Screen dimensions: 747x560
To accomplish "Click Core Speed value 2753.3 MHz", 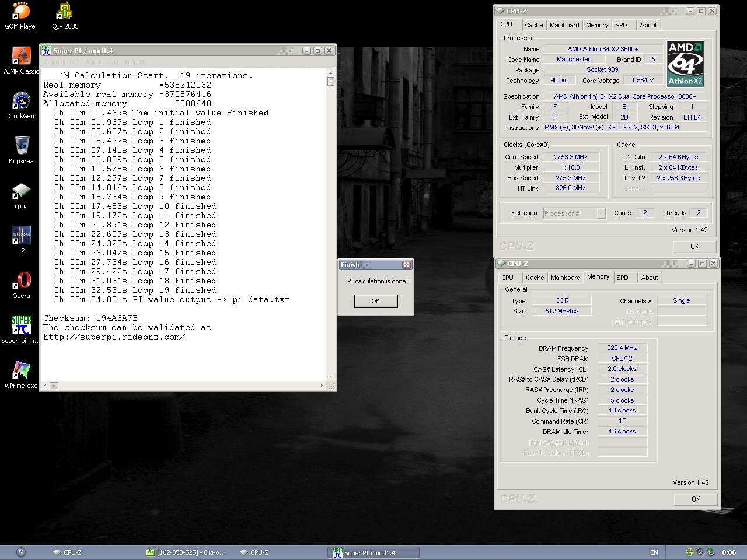I will [570, 157].
